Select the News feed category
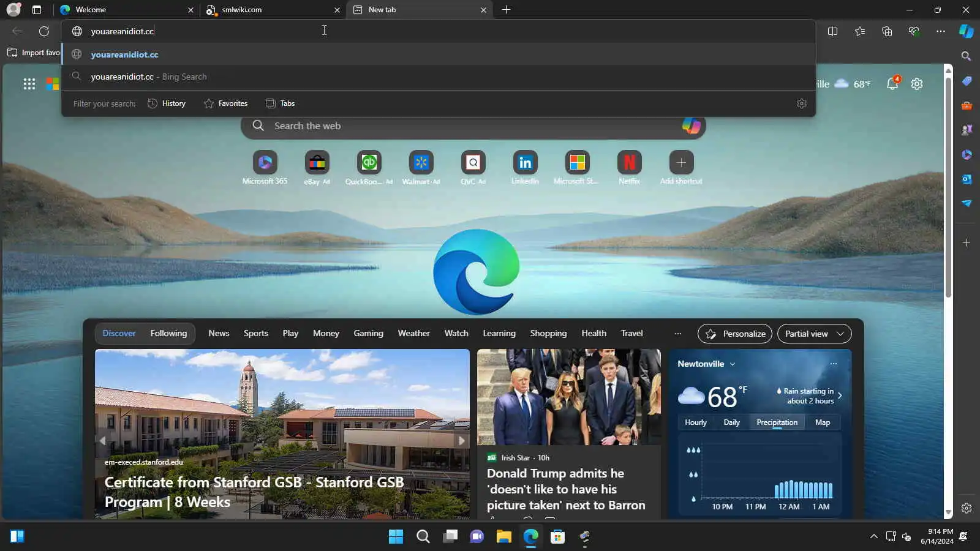The width and height of the screenshot is (980, 551). pos(219,334)
